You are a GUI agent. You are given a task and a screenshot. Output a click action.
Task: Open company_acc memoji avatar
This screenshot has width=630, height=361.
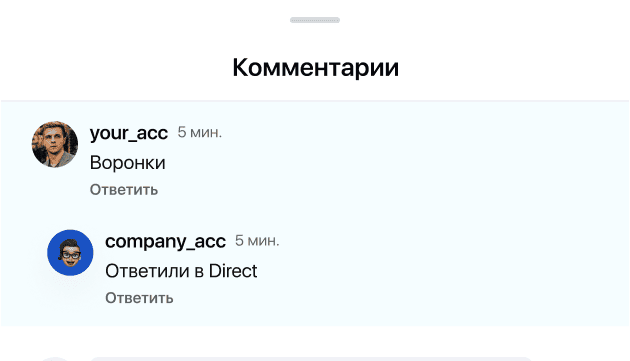[x=70, y=252]
